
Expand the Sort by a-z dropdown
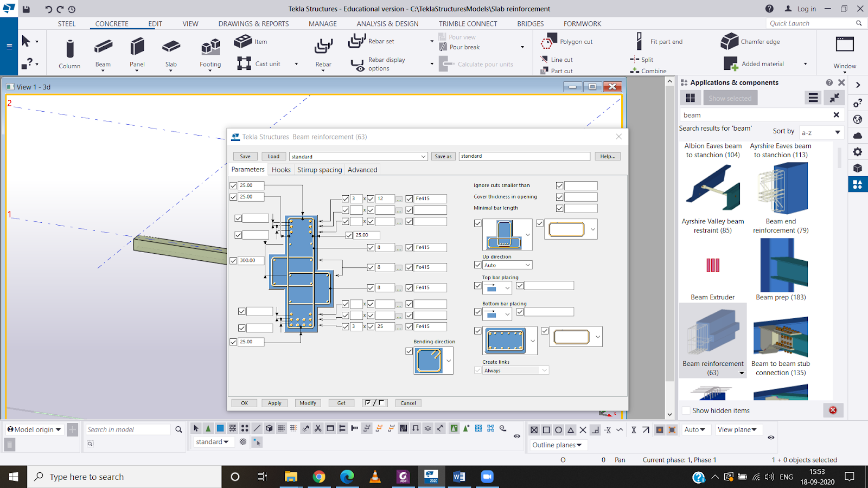(x=821, y=132)
